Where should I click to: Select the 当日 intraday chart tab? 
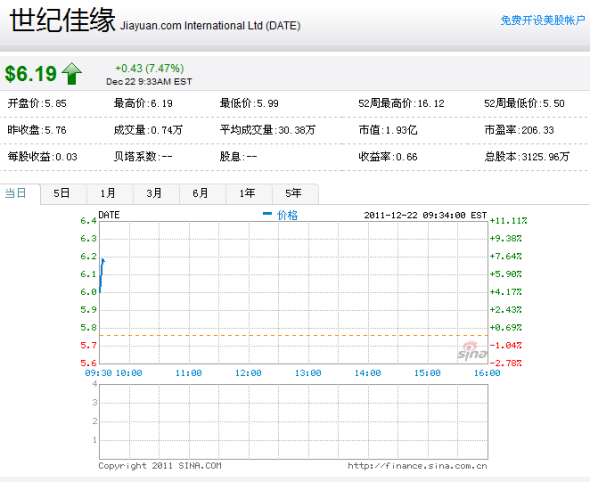pos(16,193)
